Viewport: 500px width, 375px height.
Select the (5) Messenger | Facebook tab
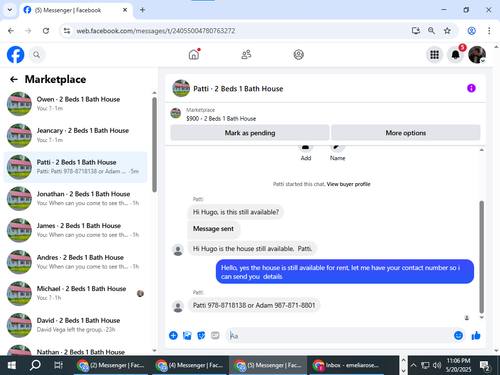tap(76, 10)
